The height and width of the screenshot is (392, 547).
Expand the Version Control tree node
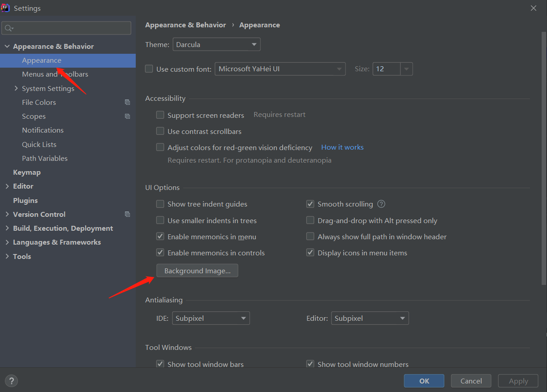[x=7, y=214]
